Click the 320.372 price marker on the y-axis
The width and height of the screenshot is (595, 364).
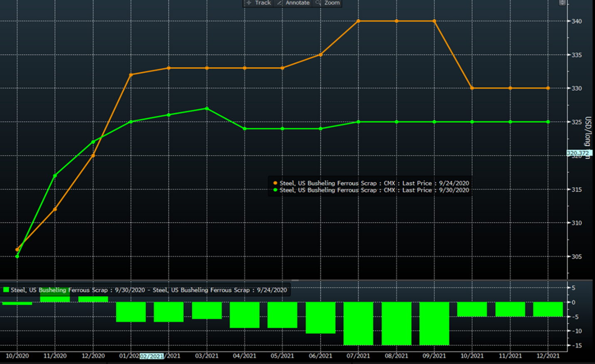coord(578,153)
